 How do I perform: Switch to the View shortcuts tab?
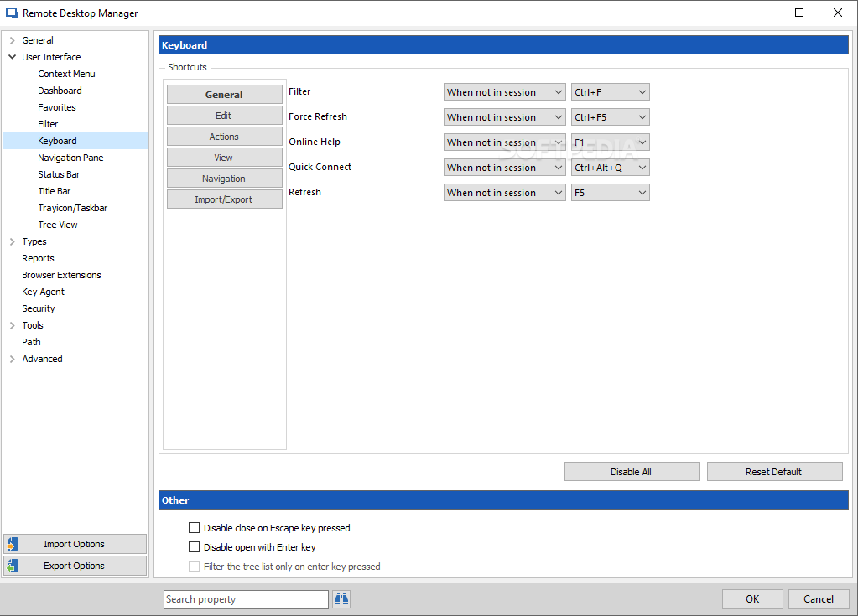tap(224, 158)
